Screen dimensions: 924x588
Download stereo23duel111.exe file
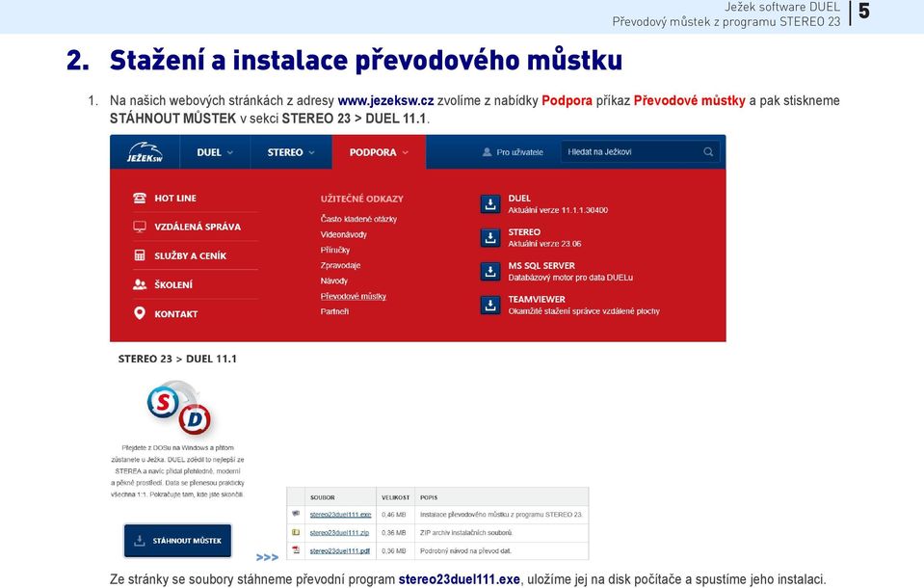coord(340,515)
